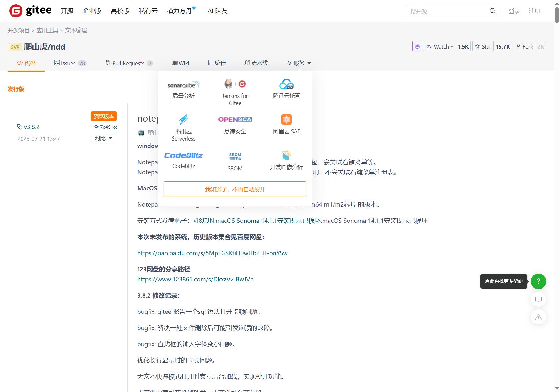Click the Star button
The height and width of the screenshot is (392, 560).
pos(483,46)
